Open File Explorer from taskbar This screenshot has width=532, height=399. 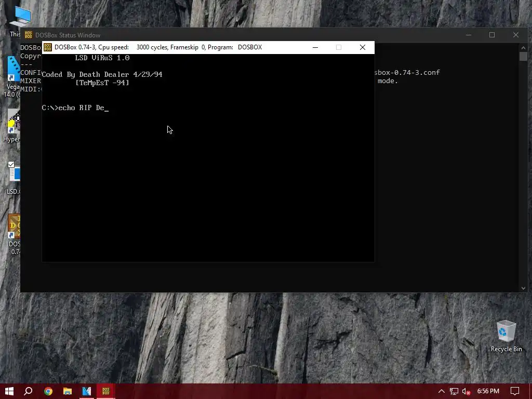[68, 391]
